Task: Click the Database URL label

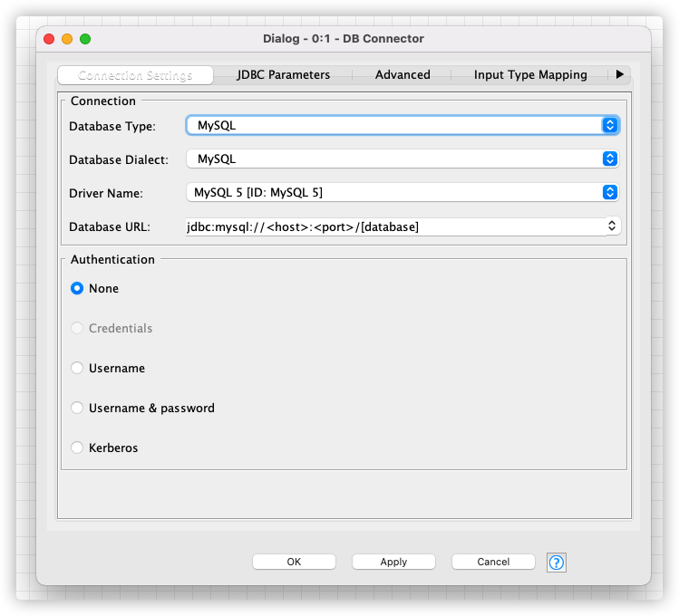Action: click(x=110, y=227)
